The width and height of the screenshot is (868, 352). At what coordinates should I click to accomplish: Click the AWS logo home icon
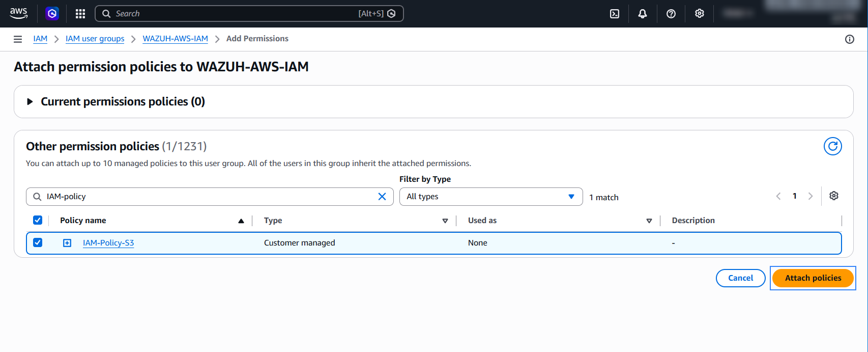coord(19,13)
